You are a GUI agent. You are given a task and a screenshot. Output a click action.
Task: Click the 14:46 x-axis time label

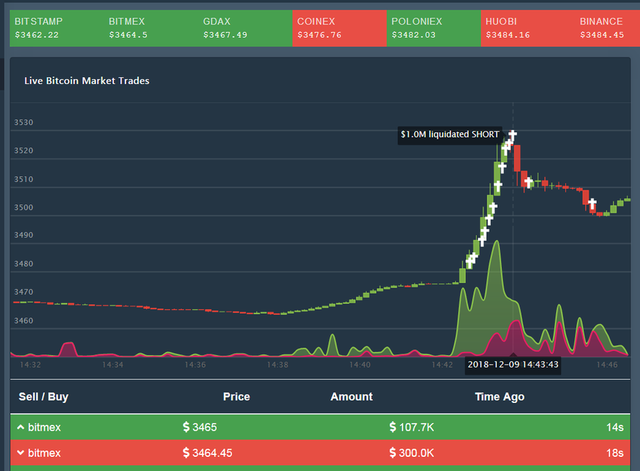tap(607, 364)
